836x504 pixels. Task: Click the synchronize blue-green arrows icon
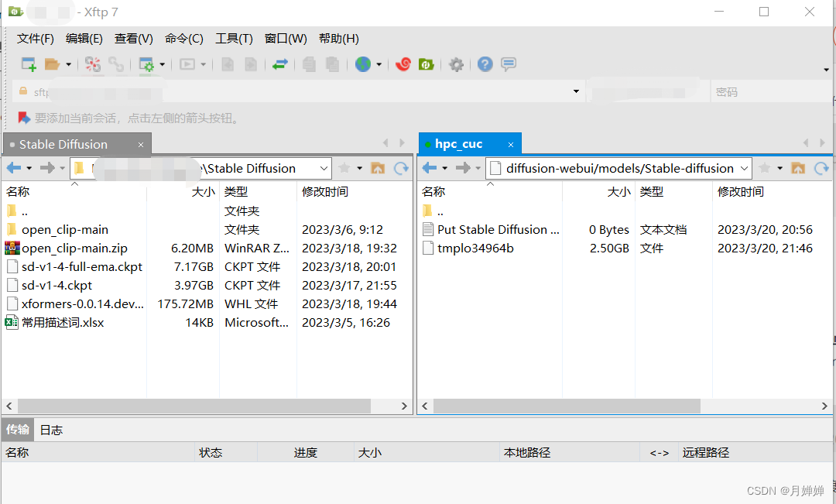tap(280, 64)
